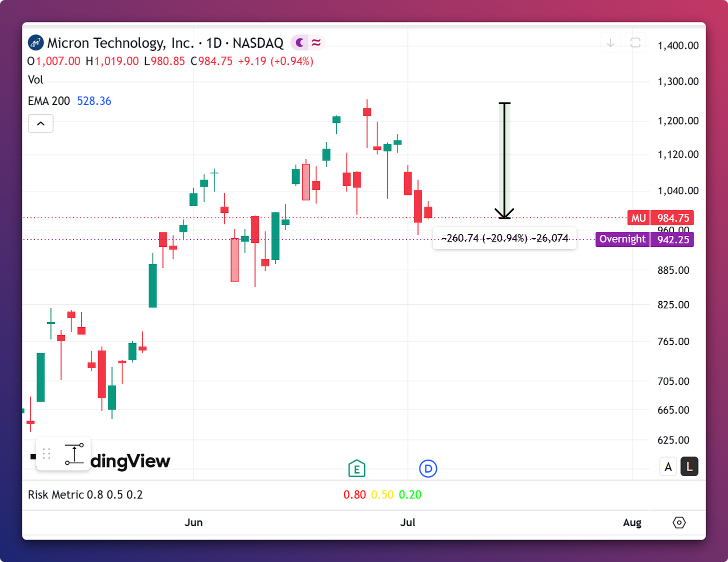Select the measure tool icon in floating toolbar
Viewport: 728px width, 562px height.
coord(74,454)
